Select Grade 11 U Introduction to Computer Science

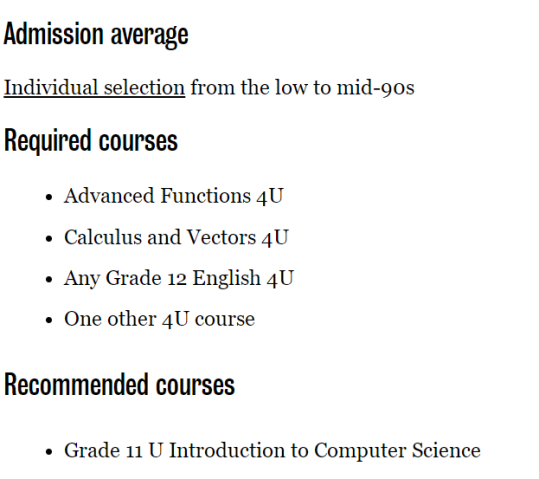tap(272, 450)
